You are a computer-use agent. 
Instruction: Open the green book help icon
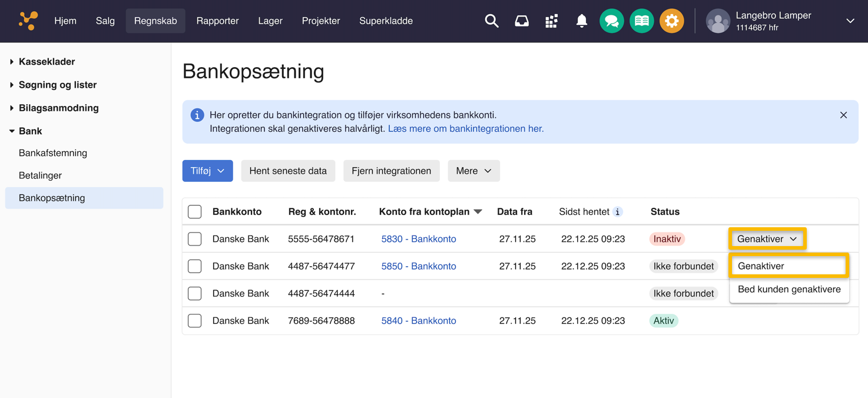point(642,21)
